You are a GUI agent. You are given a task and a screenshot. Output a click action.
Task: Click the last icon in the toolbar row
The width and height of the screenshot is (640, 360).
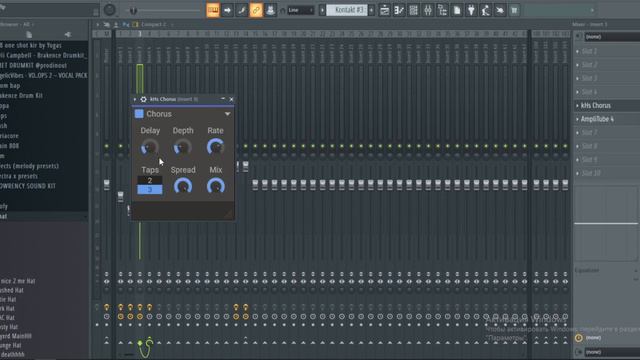[514, 10]
